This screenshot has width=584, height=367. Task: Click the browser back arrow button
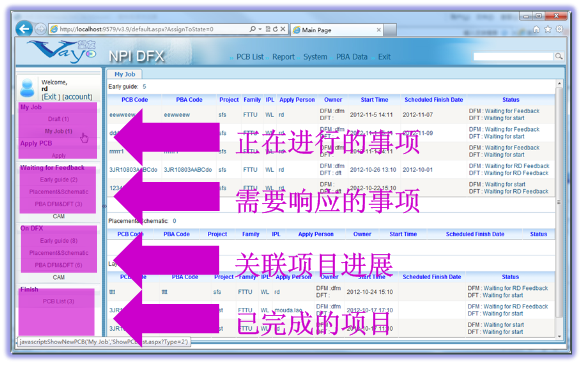pos(24,29)
